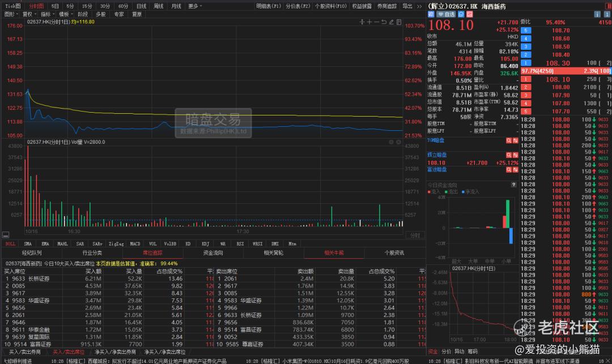Open the 经纪队列 tab
Screen dimensions: 612x364
(x=32, y=253)
